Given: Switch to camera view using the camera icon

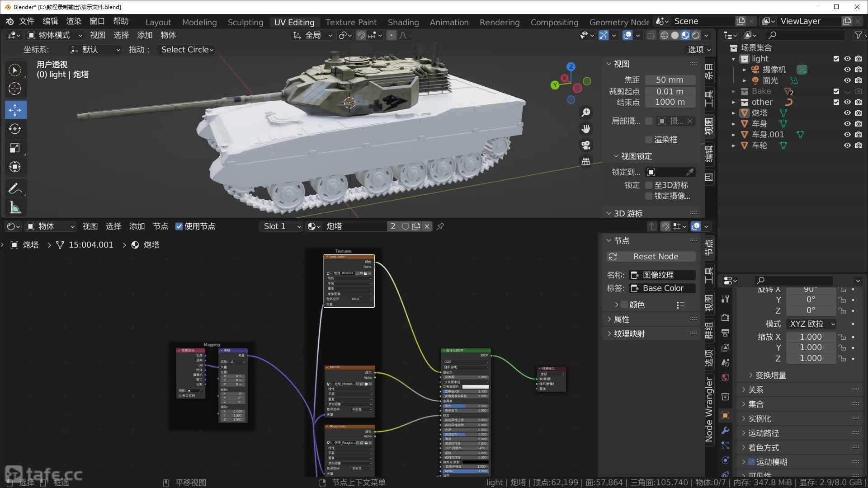Looking at the screenshot, I should [585, 145].
